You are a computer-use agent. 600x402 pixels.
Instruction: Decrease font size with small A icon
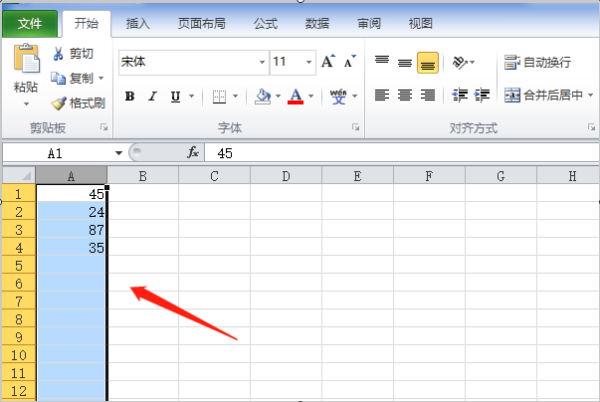[349, 61]
